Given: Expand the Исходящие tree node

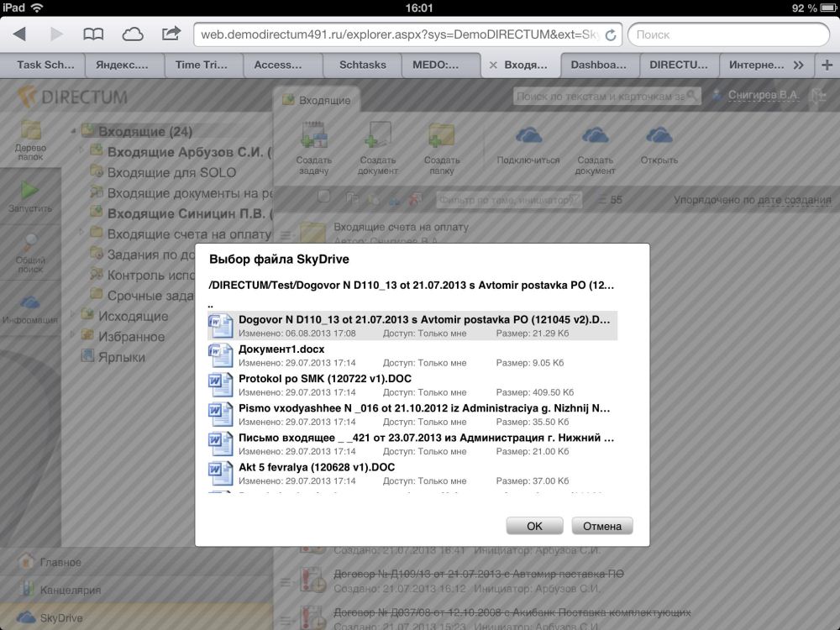Looking at the screenshot, I should [x=72, y=314].
